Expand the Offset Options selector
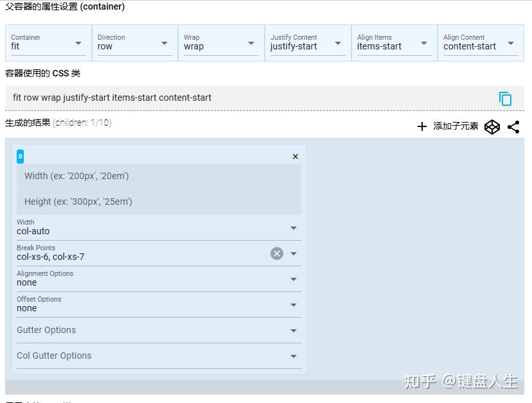532x403 pixels. coord(294,304)
